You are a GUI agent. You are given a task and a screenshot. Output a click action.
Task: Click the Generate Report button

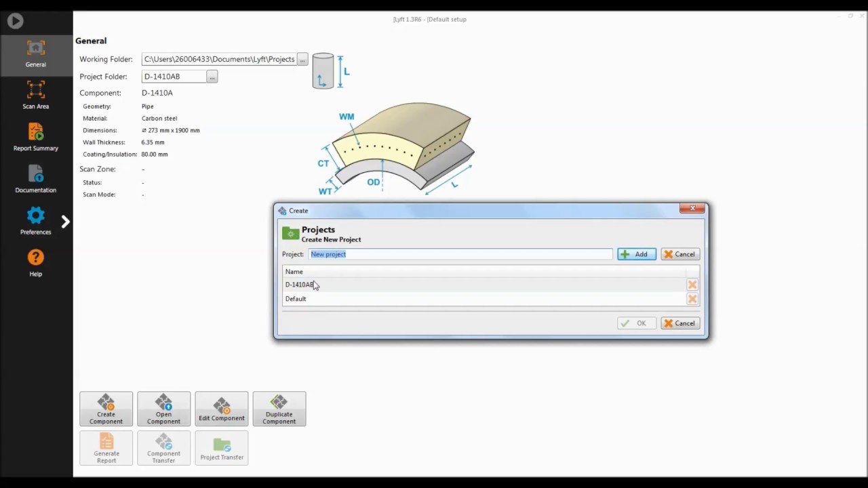pyautogui.click(x=106, y=448)
